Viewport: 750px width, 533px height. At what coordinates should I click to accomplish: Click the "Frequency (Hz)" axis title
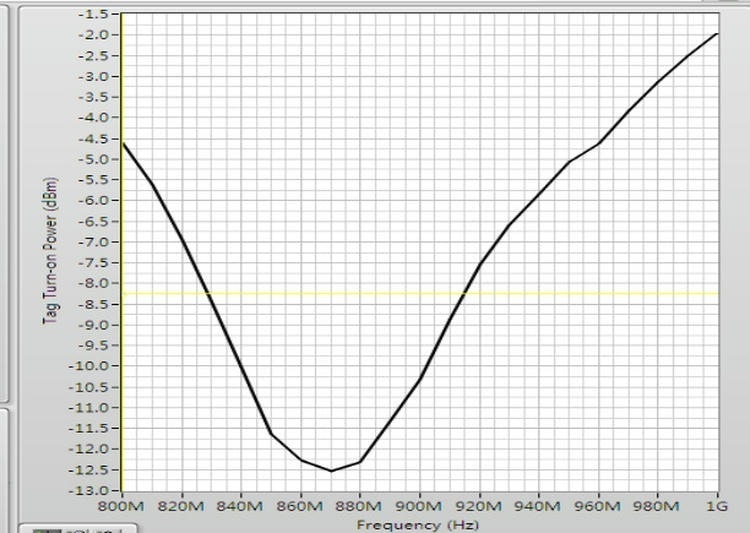coord(418,525)
